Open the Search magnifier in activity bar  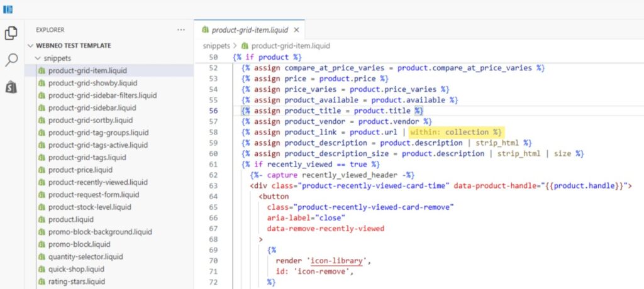click(11, 60)
